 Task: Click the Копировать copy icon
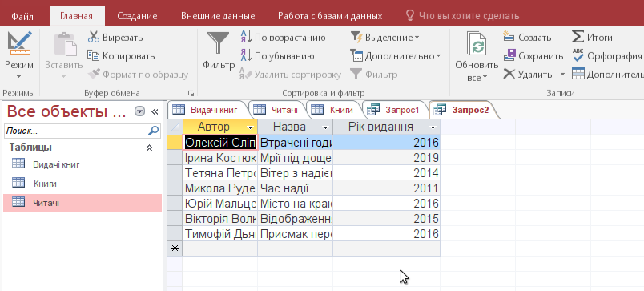(x=94, y=56)
